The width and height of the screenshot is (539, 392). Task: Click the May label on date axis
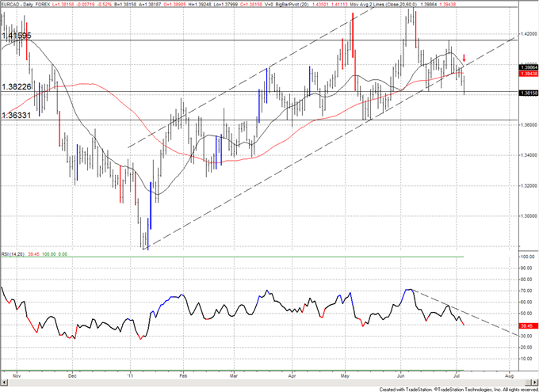coord(345,370)
